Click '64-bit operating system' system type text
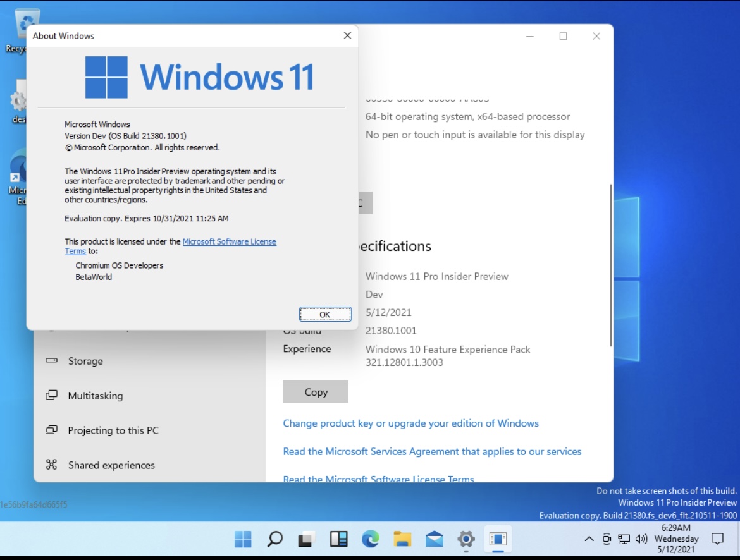740x560 pixels. click(x=467, y=116)
